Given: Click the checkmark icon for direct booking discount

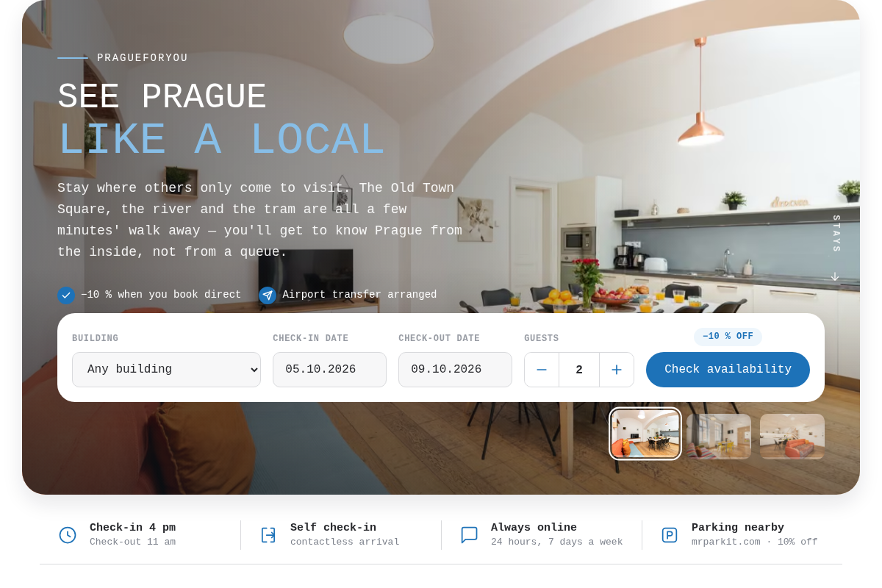Looking at the screenshot, I should pos(66,295).
